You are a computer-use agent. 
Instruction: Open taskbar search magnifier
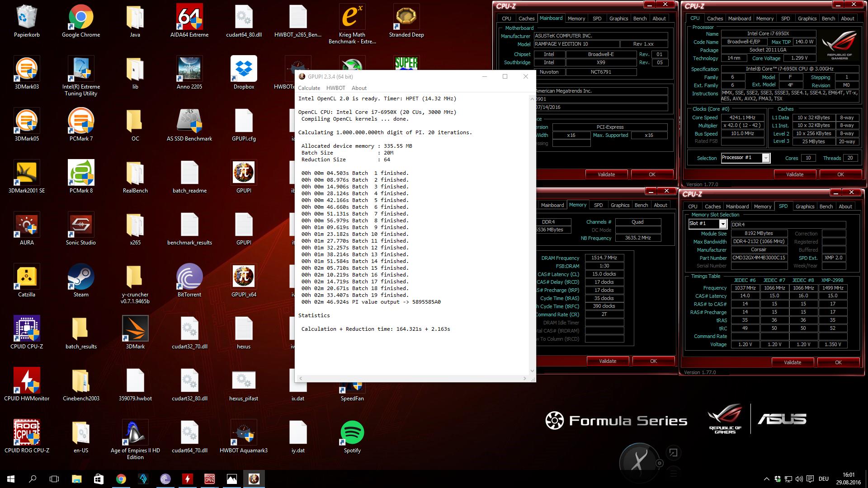coord(33,479)
